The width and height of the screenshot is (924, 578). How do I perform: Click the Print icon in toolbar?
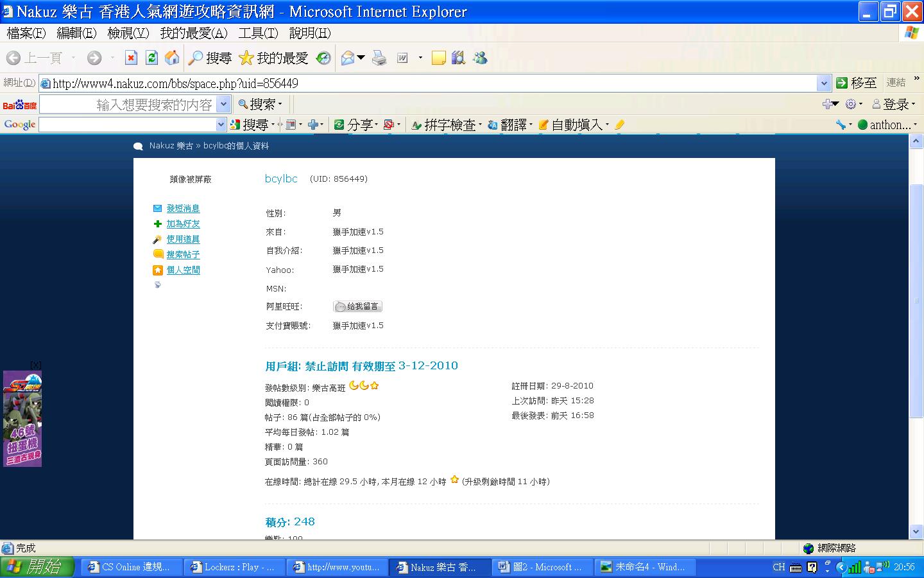pyautogui.click(x=380, y=58)
